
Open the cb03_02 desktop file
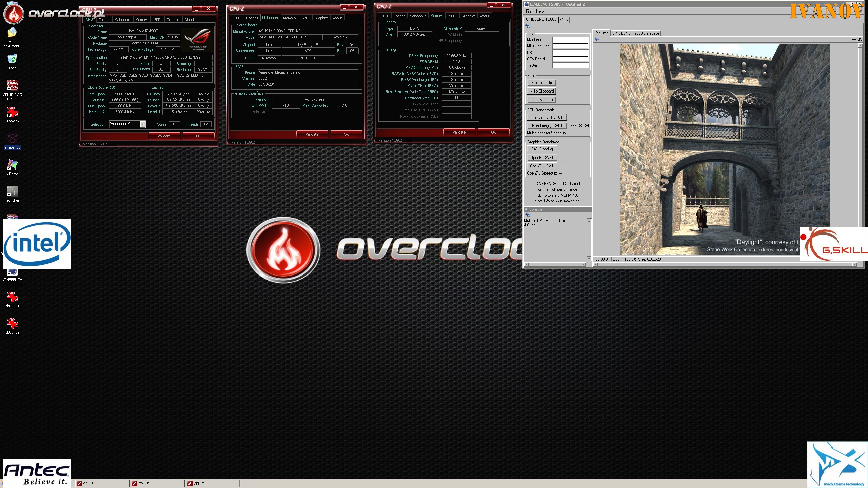(x=12, y=326)
